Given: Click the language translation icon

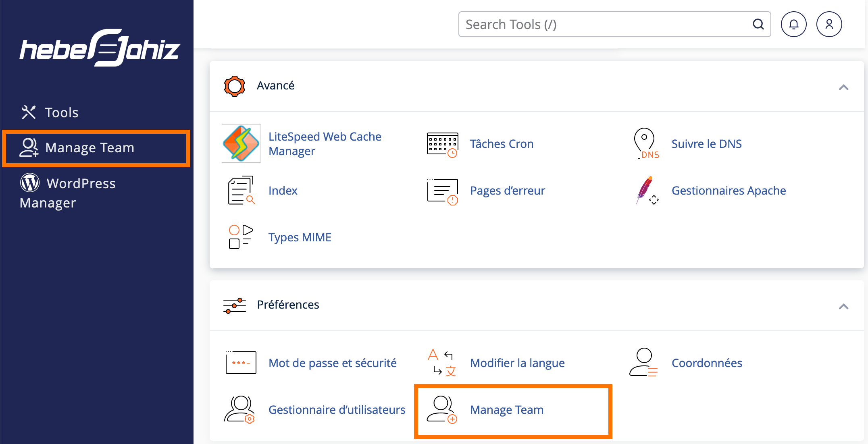Looking at the screenshot, I should [442, 363].
